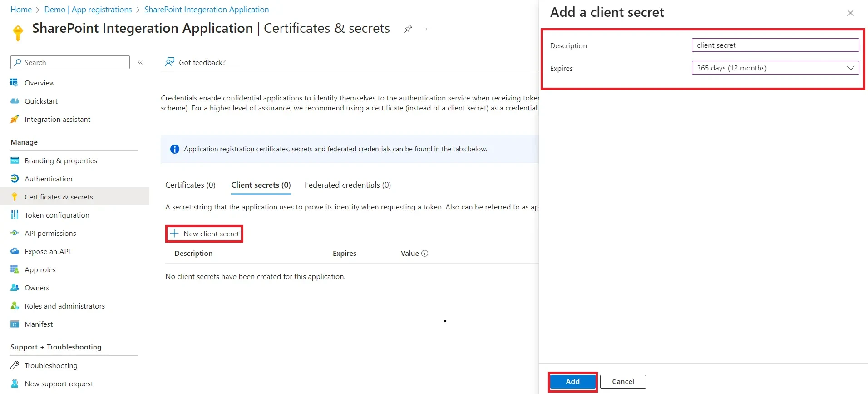Open Overview from the sidebar

tap(39, 83)
